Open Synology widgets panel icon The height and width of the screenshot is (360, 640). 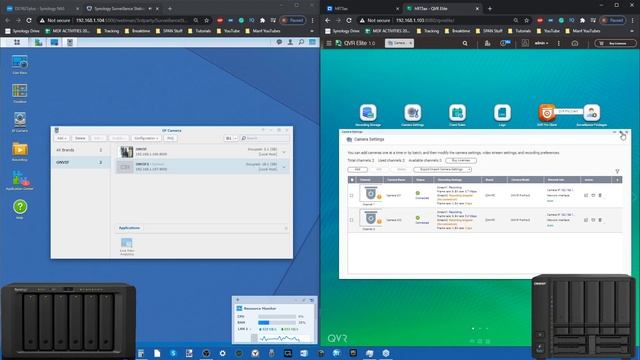312,42
